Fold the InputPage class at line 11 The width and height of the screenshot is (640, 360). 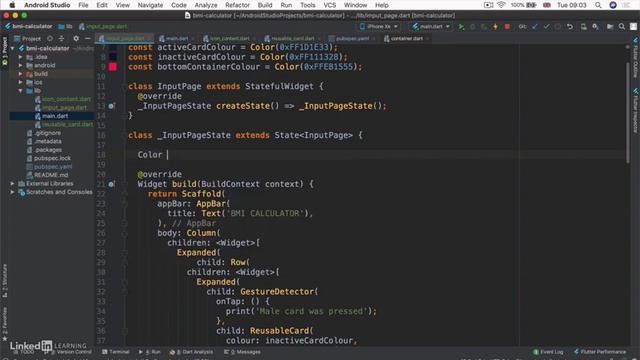(x=124, y=87)
